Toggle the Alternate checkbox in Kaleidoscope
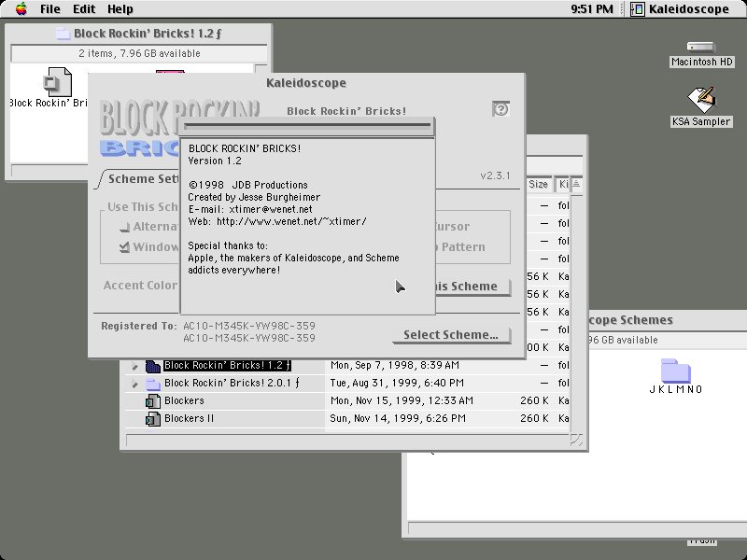The height and width of the screenshot is (560, 747). [x=125, y=227]
